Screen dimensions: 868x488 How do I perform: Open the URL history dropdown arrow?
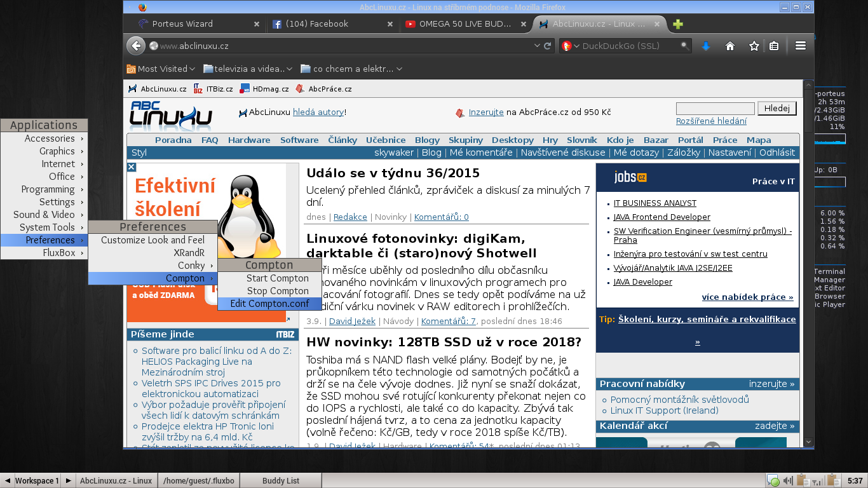[537, 46]
